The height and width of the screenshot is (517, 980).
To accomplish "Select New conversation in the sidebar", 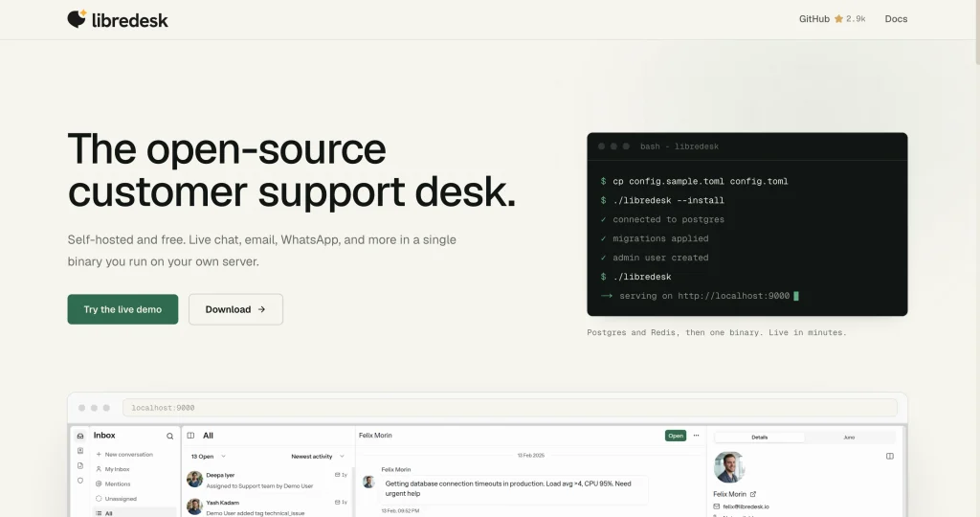I will coord(124,455).
